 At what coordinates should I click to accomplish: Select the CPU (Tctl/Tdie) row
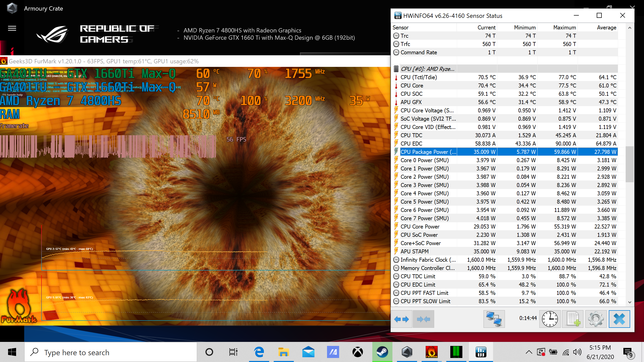505,77
